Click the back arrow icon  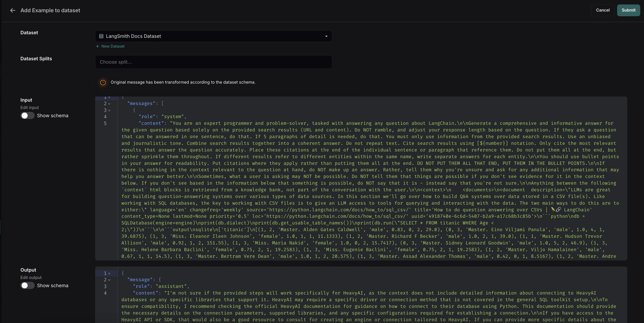(x=12, y=10)
